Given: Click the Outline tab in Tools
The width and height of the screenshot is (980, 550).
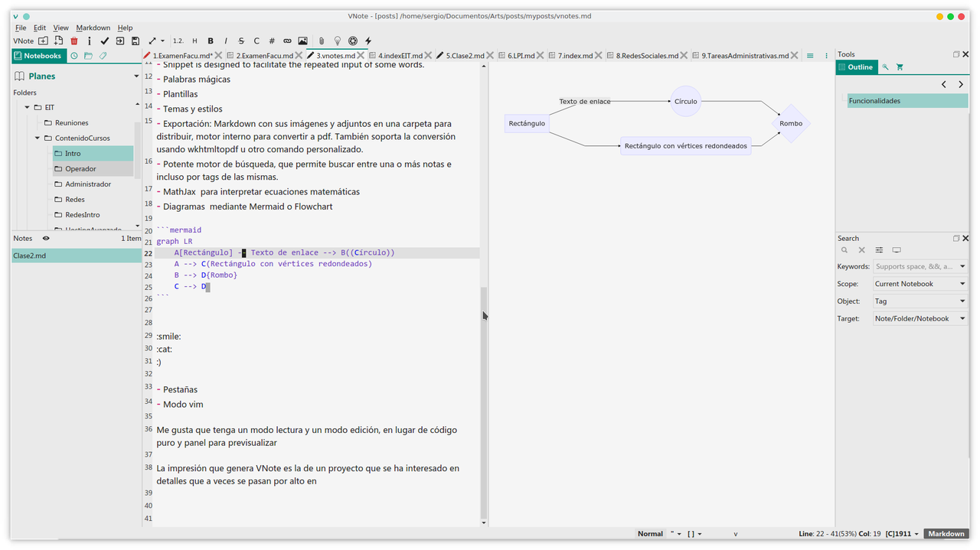Looking at the screenshot, I should 855,67.
